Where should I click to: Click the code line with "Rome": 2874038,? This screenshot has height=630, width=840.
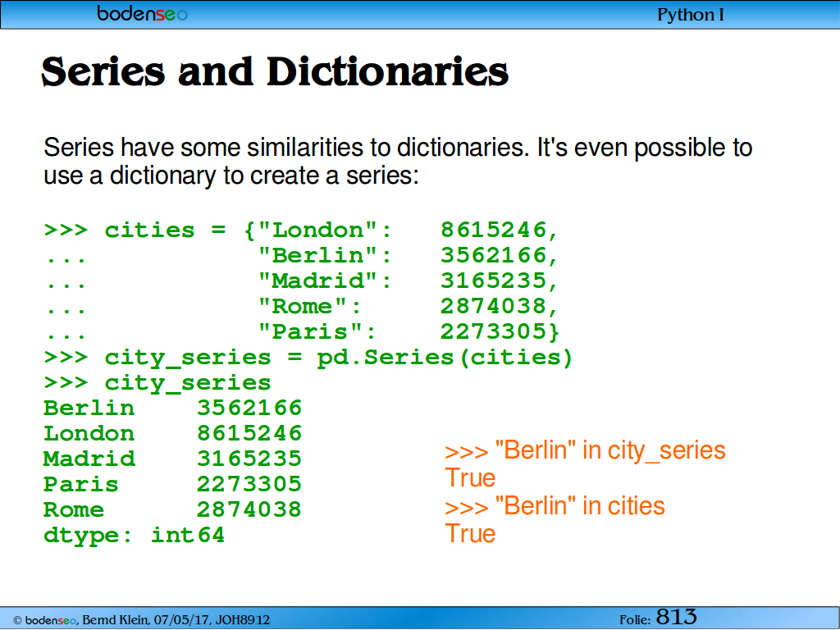click(302, 307)
